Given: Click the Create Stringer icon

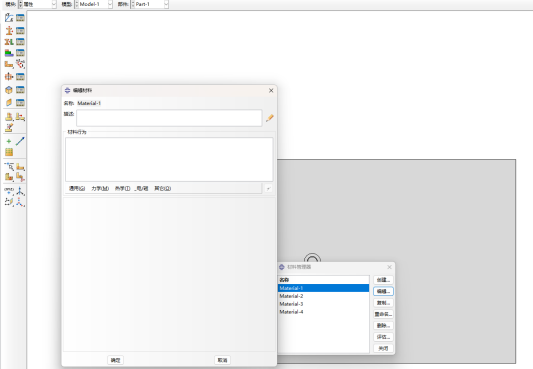Looking at the screenshot, I should tap(9, 102).
